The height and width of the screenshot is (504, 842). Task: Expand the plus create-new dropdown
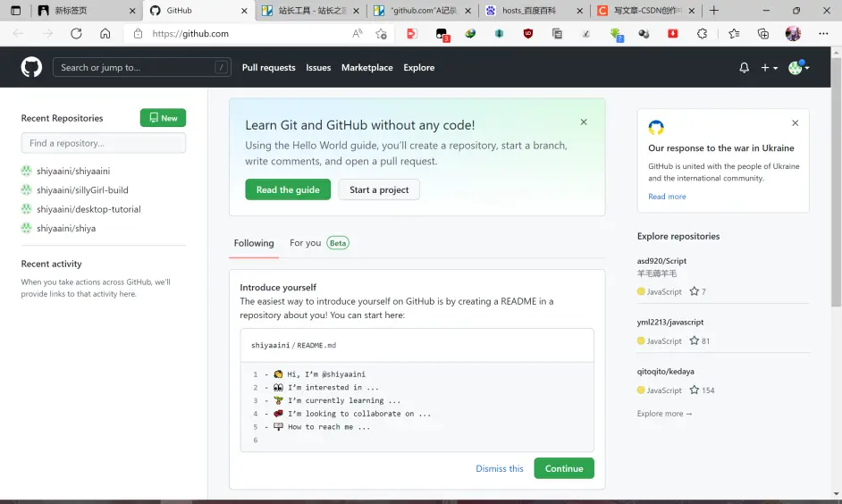tap(769, 68)
